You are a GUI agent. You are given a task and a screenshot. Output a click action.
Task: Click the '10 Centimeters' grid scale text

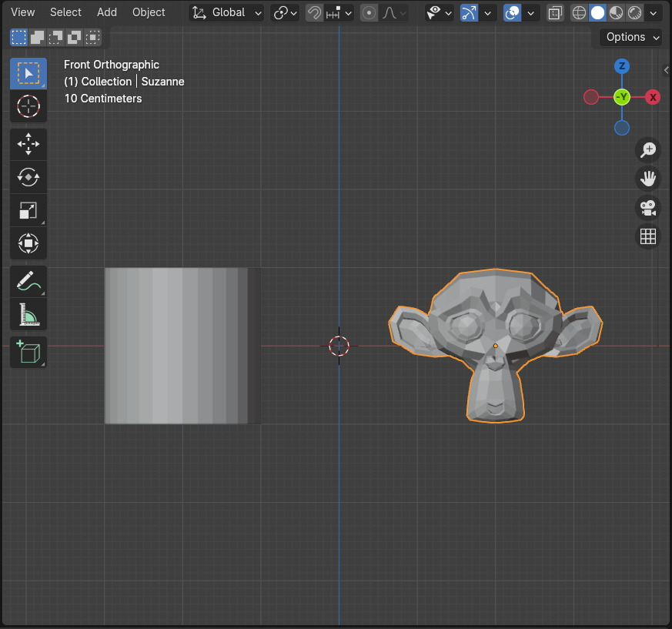point(103,99)
